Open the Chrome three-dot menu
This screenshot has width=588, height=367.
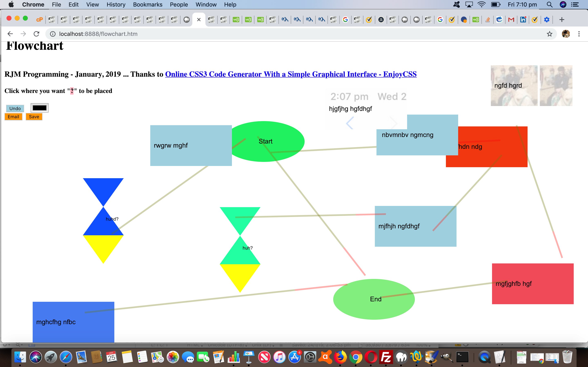click(579, 34)
